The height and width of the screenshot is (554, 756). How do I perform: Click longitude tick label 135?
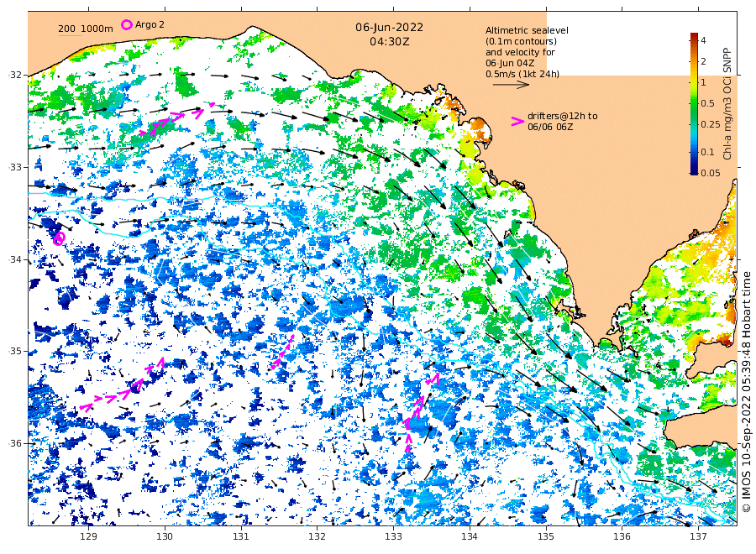[546, 536]
